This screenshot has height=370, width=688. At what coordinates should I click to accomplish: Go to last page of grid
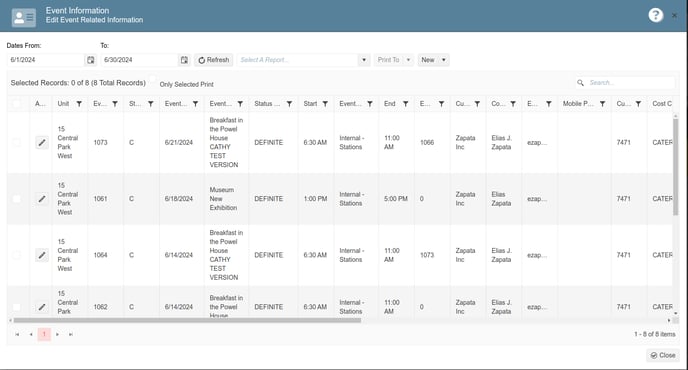click(x=71, y=334)
